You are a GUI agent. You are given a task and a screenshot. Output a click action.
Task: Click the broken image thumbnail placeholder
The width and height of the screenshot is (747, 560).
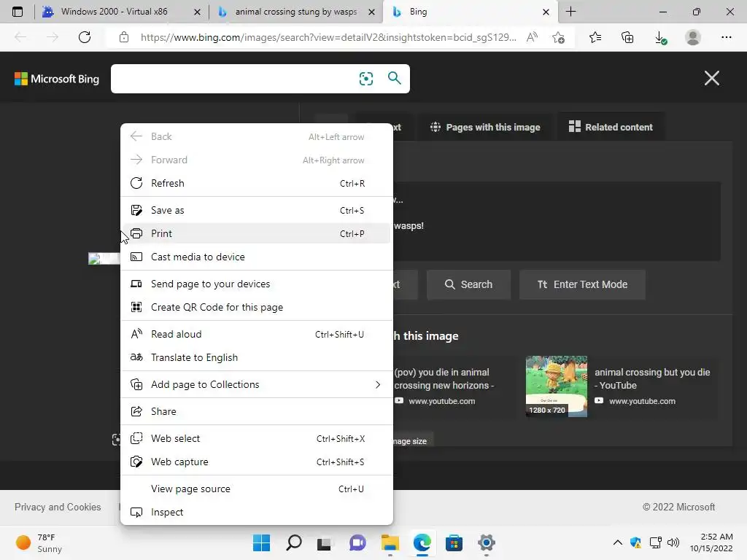tap(104, 259)
